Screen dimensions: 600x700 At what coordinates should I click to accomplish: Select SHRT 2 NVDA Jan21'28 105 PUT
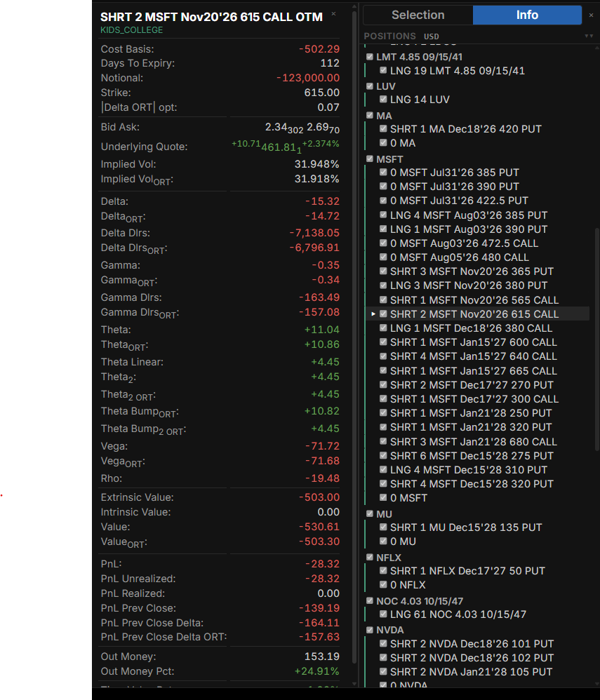click(472, 672)
